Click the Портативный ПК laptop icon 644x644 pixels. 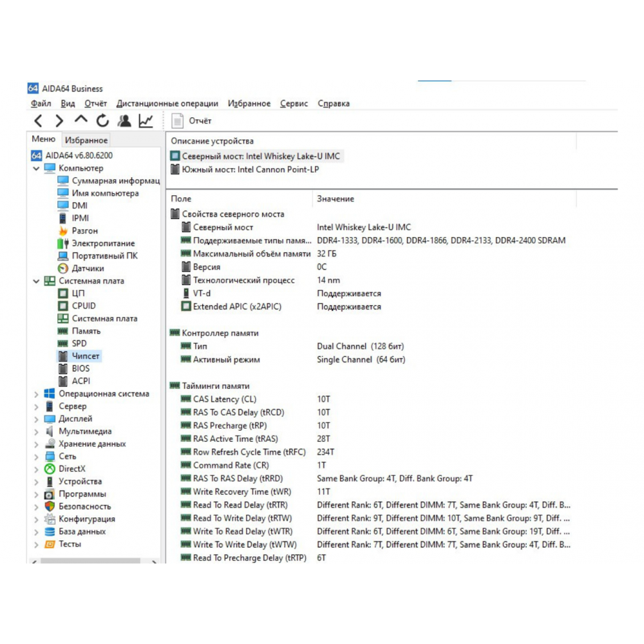click(x=63, y=256)
